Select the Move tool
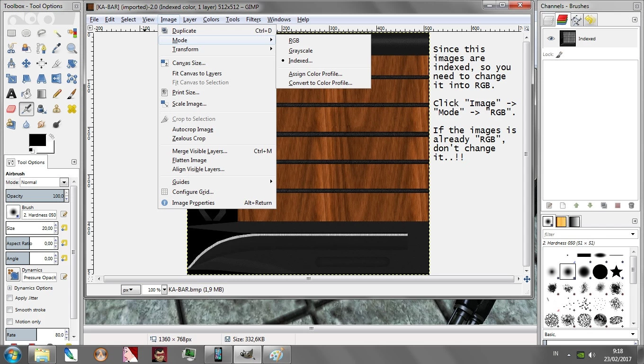This screenshot has width=644, height=364. pyautogui.click(x=27, y=64)
